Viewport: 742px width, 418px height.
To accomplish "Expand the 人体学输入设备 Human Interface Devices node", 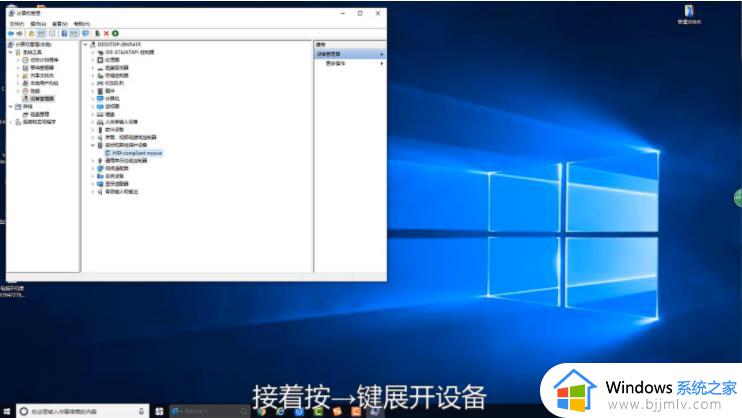I will click(x=93, y=122).
